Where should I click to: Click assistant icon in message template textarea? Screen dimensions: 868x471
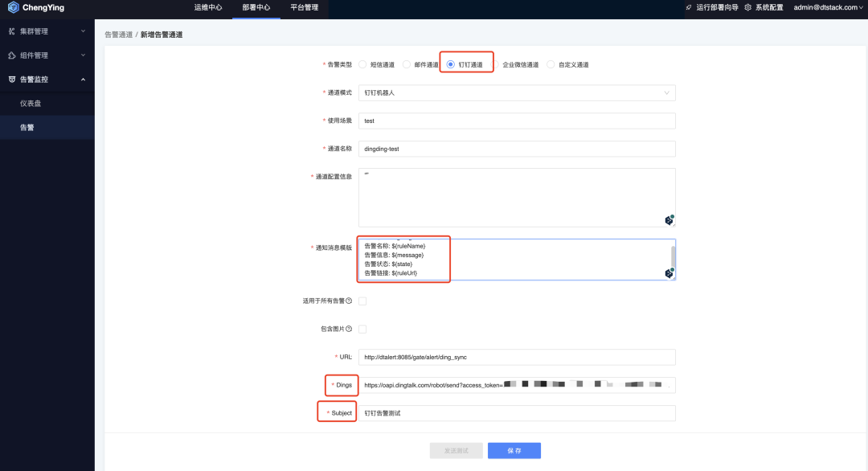(669, 272)
